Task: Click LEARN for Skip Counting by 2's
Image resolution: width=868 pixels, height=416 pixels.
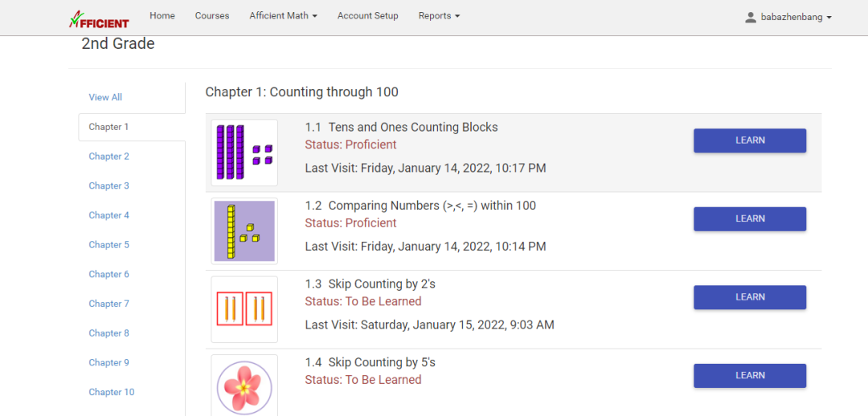Action: (x=750, y=297)
